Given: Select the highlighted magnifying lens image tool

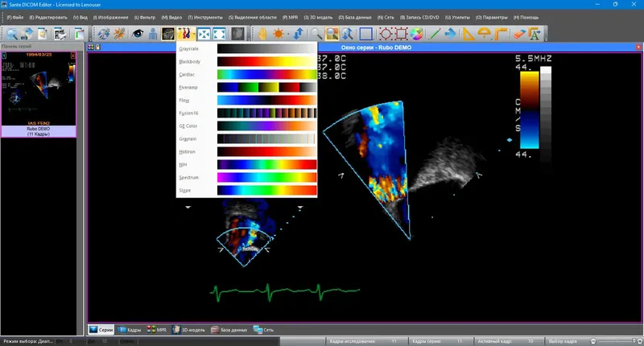Looking at the screenshot, I should click(x=332, y=34).
